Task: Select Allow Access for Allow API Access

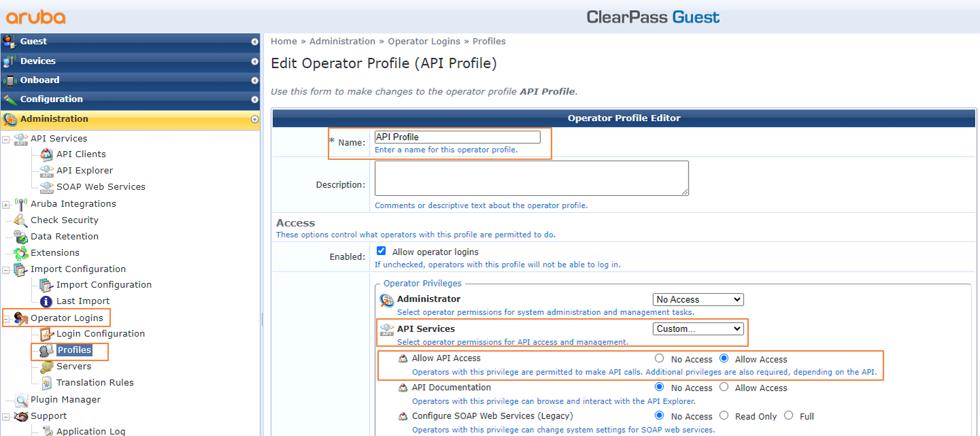Action: point(723,358)
